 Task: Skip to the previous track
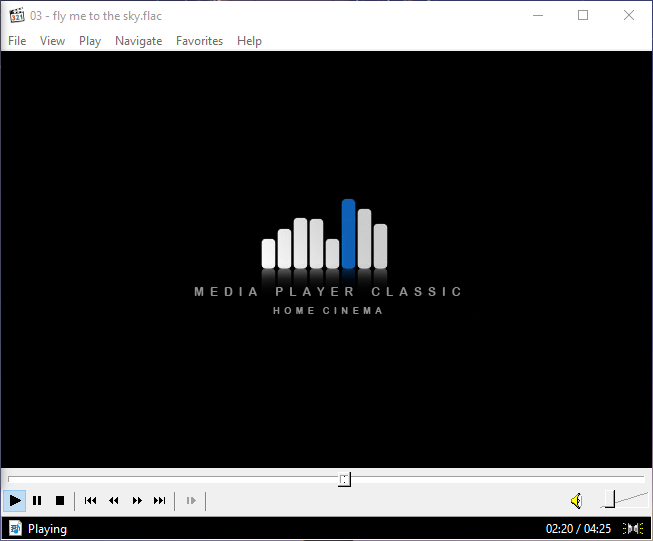(91, 500)
